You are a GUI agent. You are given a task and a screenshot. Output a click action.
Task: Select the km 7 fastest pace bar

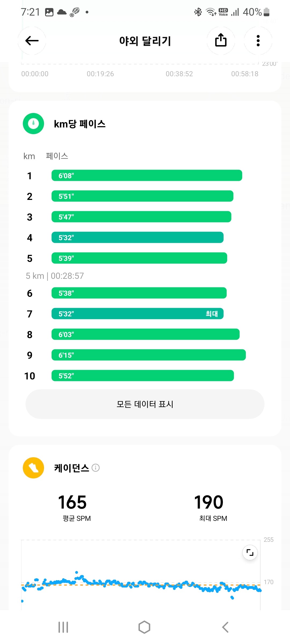point(137,313)
